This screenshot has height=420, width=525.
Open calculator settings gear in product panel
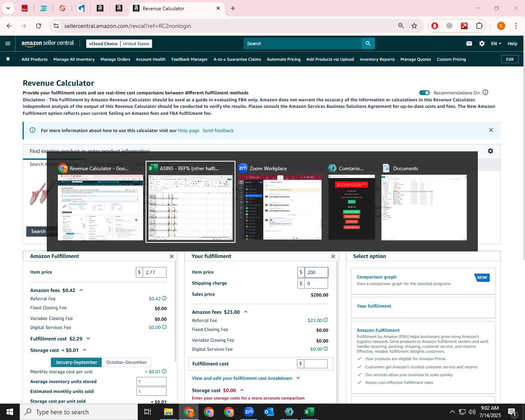pyautogui.click(x=491, y=151)
